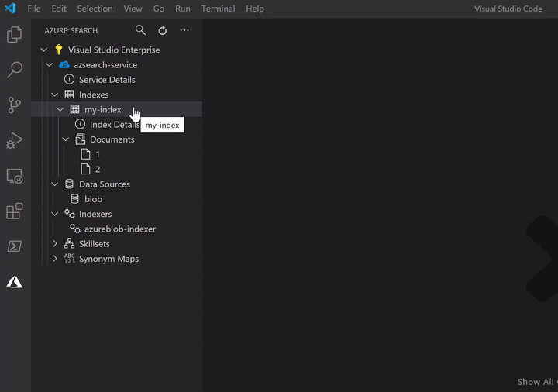The image size is (558, 392).
Task: Click the database icon beside blob
Action: pyautogui.click(x=74, y=199)
